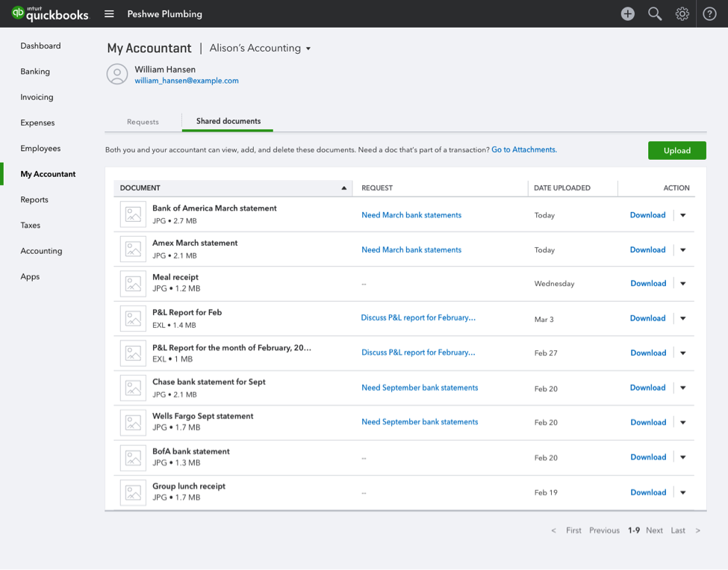Click William Hansen's avatar icon
728x570 pixels.
(116, 74)
